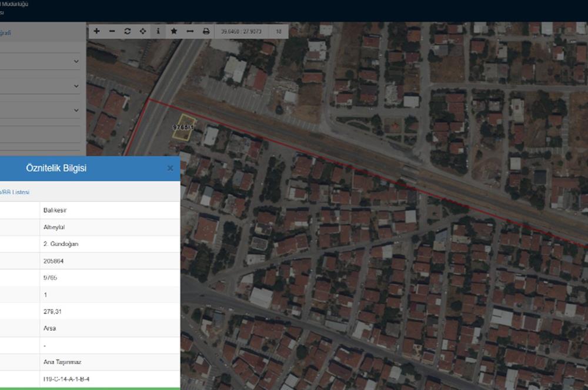Print the map with printer icon
This screenshot has width=588, height=390.
point(206,31)
